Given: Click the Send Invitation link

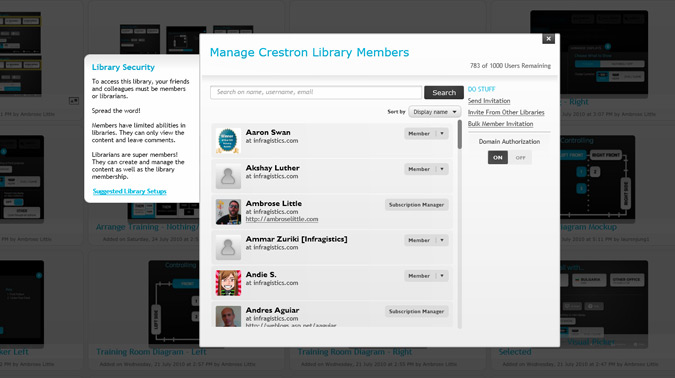Looking at the screenshot, I should point(489,101).
